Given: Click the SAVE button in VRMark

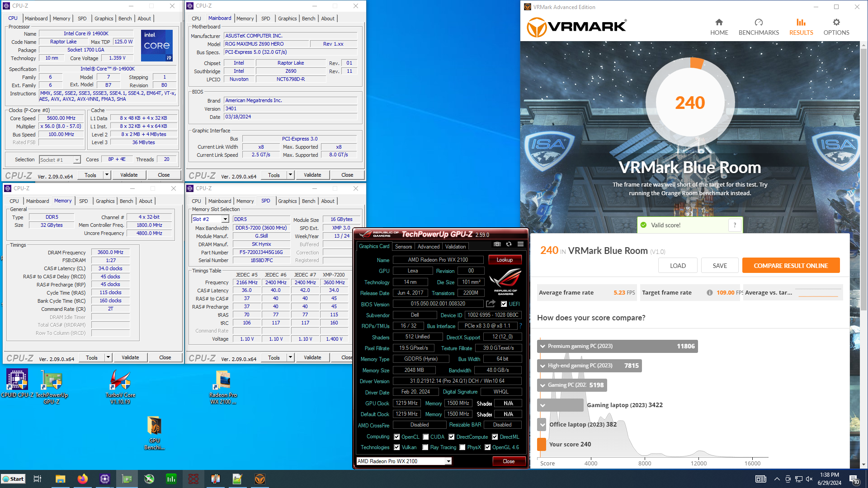Looking at the screenshot, I should coord(720,266).
